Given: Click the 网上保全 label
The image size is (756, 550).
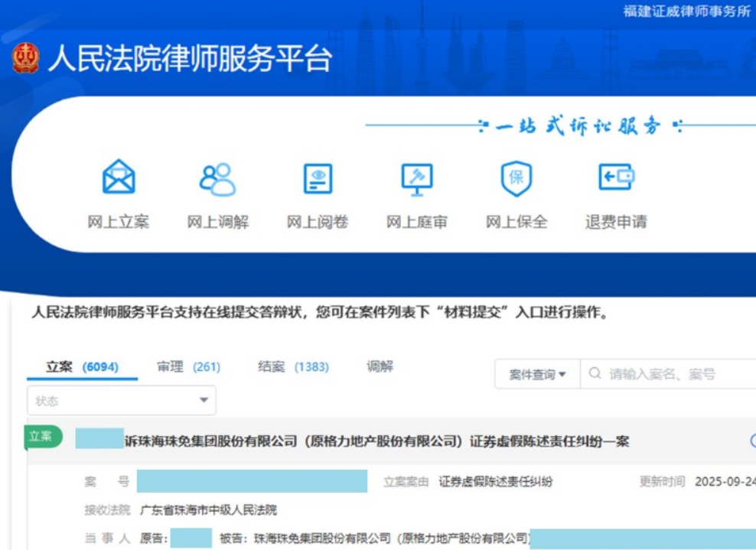Looking at the screenshot, I should pyautogui.click(x=516, y=222).
